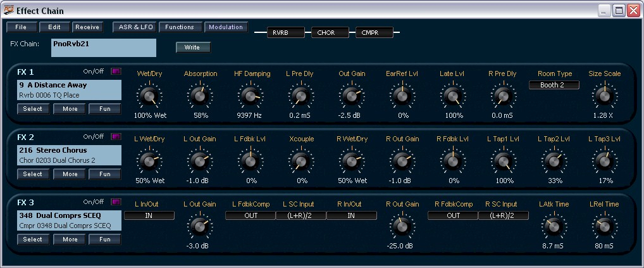Click the FX 1 Size Scale knob
644x268 pixels.
point(604,96)
